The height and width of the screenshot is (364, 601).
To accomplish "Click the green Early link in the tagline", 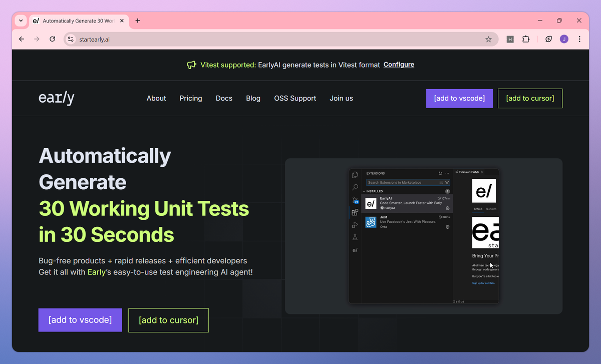I will click(x=97, y=272).
